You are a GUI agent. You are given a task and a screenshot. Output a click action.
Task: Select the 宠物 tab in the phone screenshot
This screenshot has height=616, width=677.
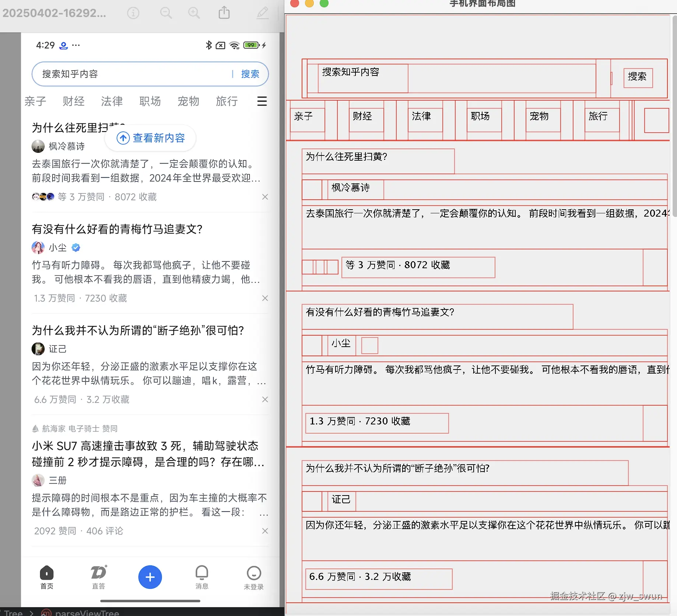[189, 101]
